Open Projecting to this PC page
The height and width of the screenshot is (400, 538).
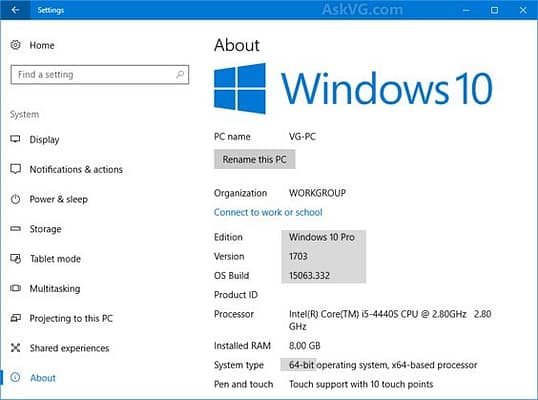[x=71, y=318]
